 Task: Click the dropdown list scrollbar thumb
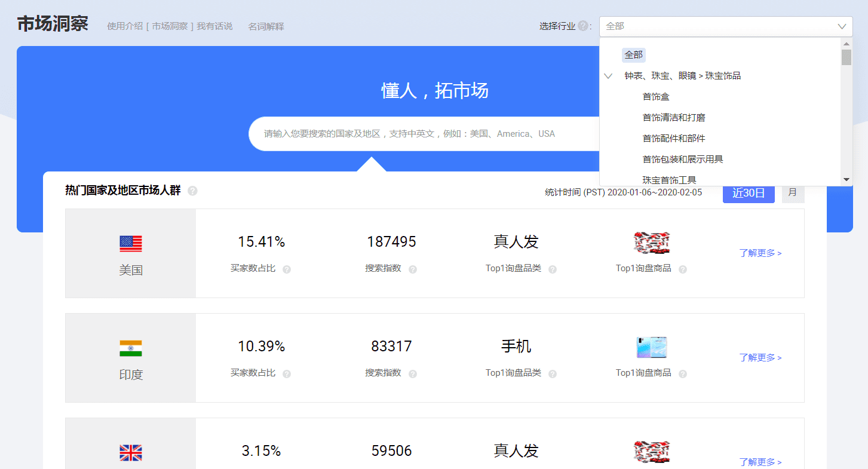coord(846,57)
